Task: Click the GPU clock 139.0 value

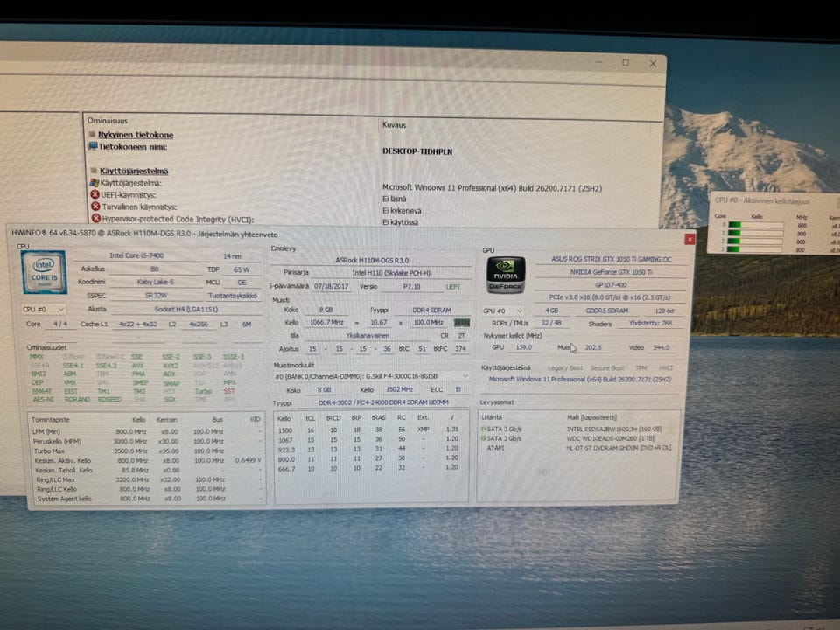Action: click(x=523, y=347)
